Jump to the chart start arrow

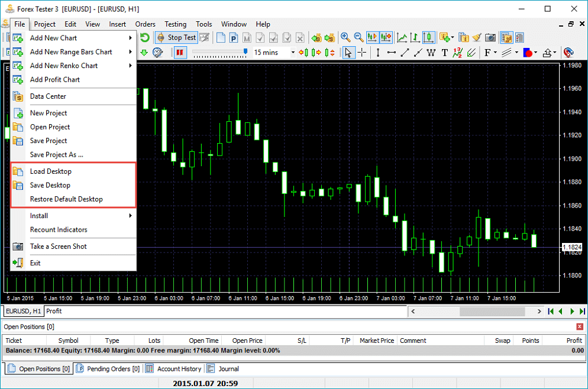coord(551,312)
